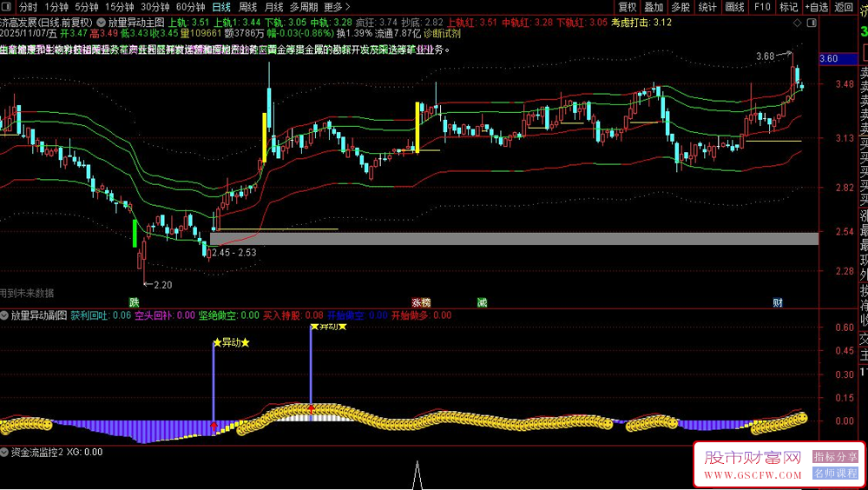The image size is (868, 490).
Task: Click the 涨榜 event marker
Action: (x=421, y=302)
